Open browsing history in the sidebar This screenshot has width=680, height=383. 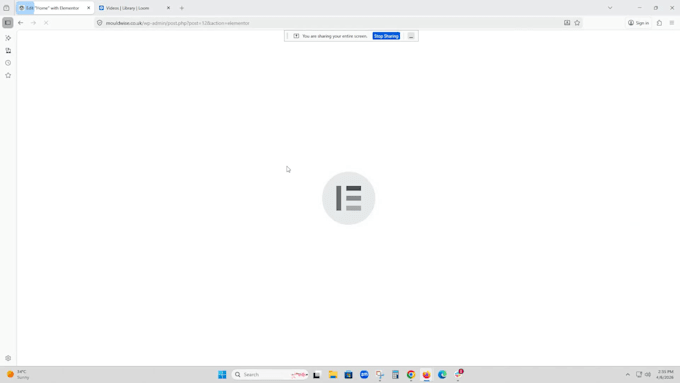tap(8, 63)
